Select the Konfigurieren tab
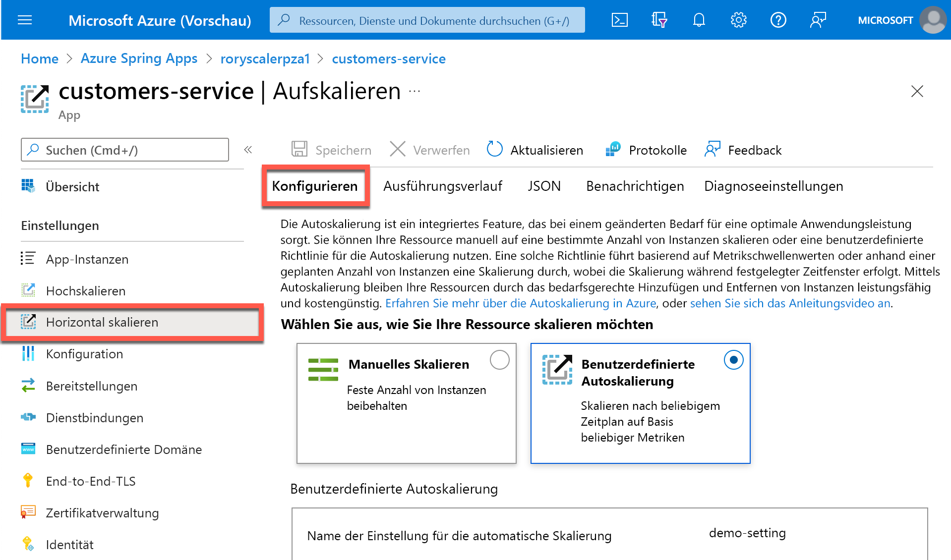951x560 pixels. (315, 186)
